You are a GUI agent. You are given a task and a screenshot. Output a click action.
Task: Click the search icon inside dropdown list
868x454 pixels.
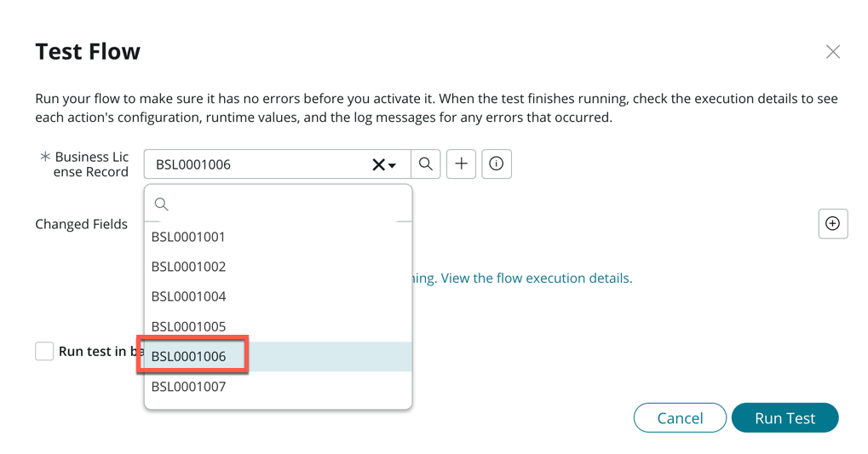pos(161,204)
